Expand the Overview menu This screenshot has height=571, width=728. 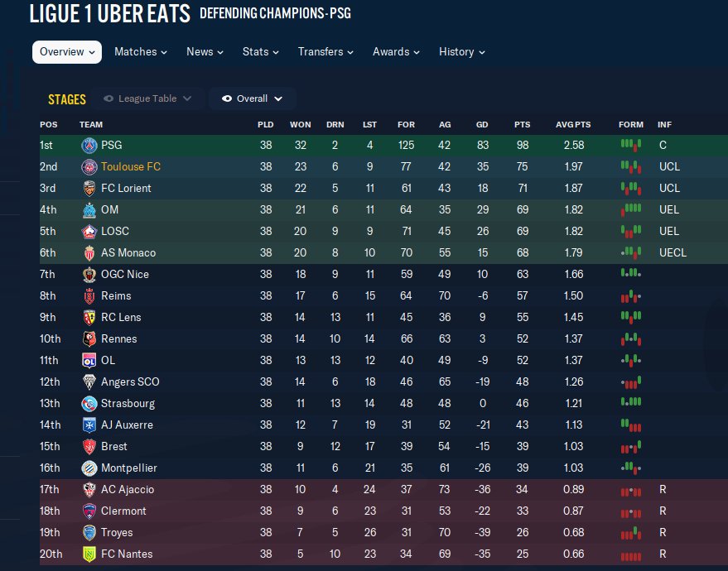tap(67, 52)
